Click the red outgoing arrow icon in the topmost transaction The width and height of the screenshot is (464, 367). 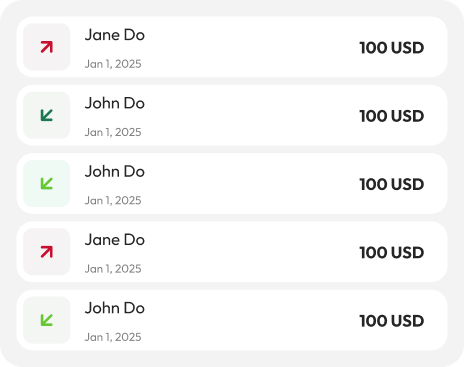[47, 47]
